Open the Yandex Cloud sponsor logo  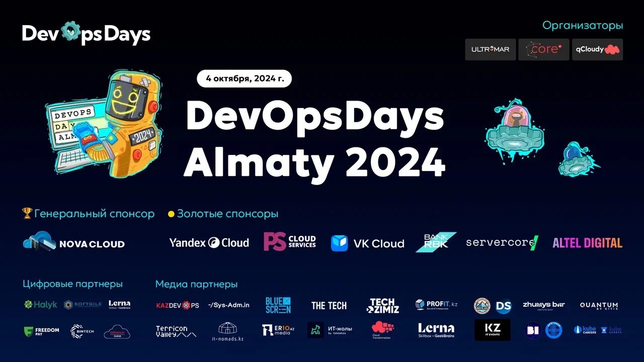[x=209, y=243]
